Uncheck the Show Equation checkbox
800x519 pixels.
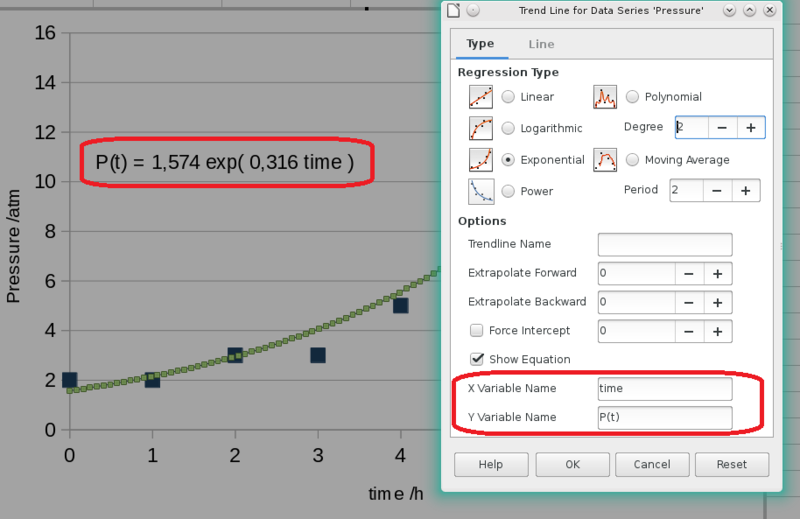(477, 359)
